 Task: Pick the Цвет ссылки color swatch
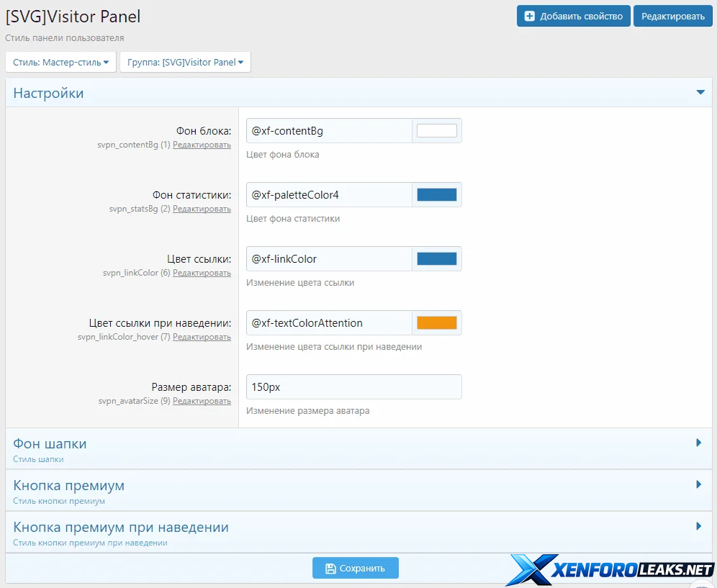pyautogui.click(x=436, y=259)
